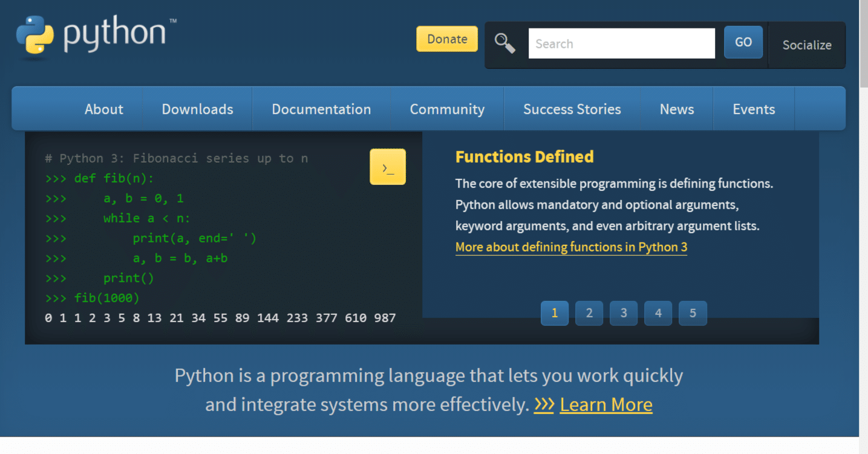The image size is (868, 454).
Task: Open the Downloads menu
Action: tap(198, 109)
